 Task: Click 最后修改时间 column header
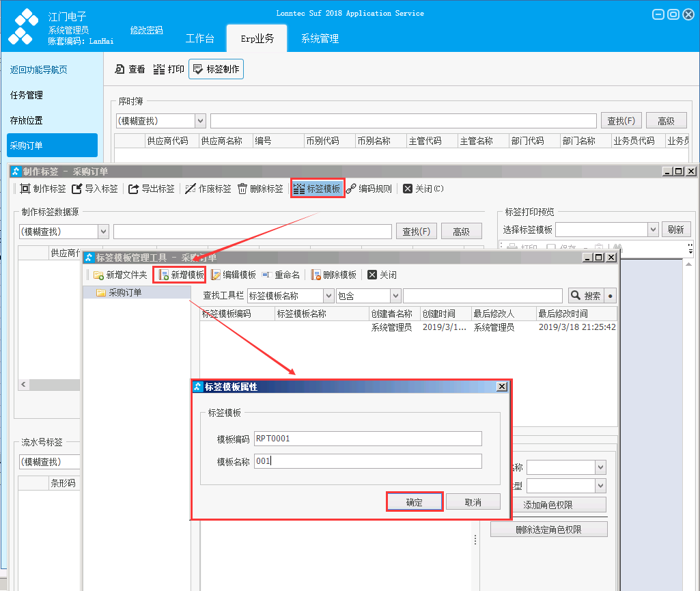click(576, 314)
